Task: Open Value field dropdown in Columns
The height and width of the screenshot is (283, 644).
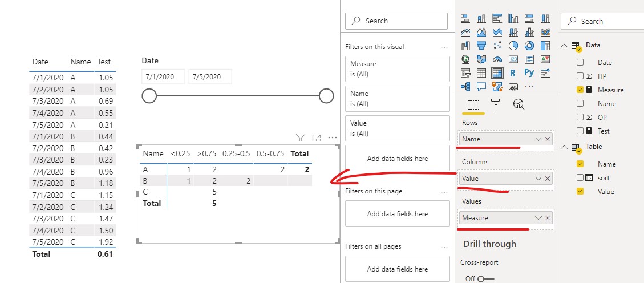Action: tap(538, 179)
